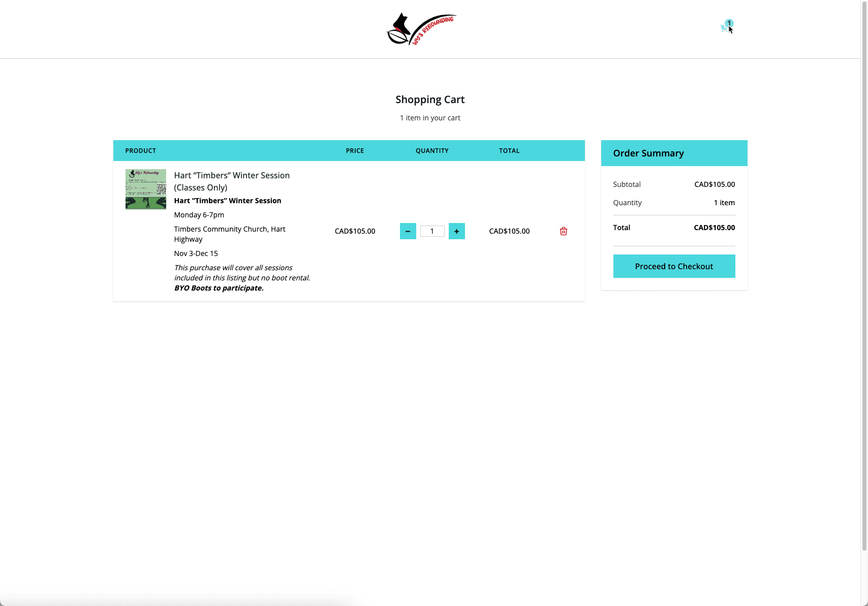
Task: Open the shopping cart icon at top right
Action: (723, 28)
